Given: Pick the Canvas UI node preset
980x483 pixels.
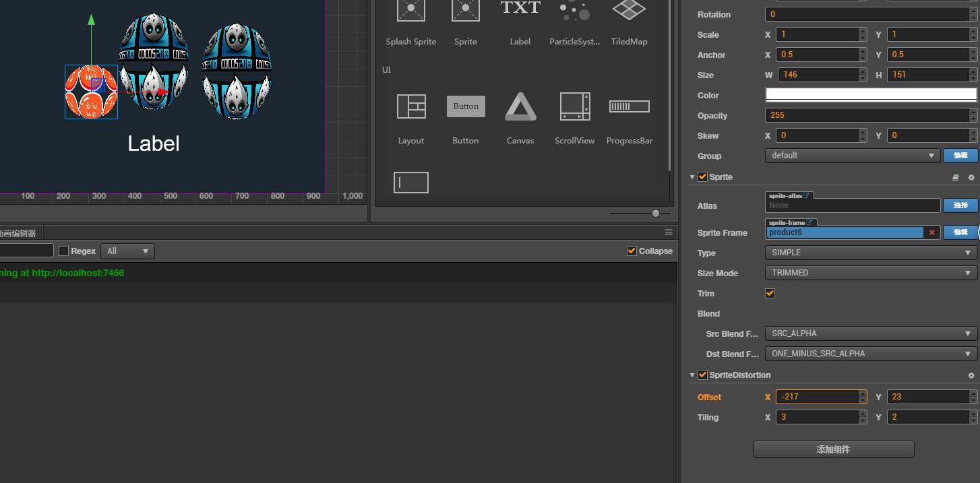Looking at the screenshot, I should pyautogui.click(x=520, y=119).
